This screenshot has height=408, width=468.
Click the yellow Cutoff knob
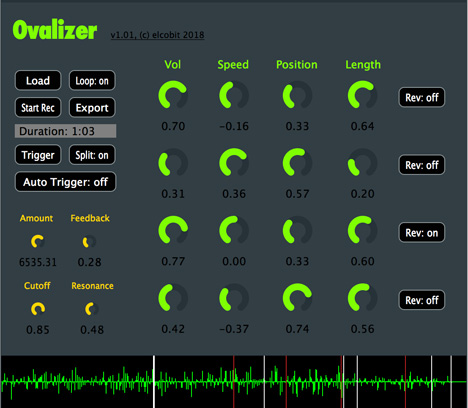pyautogui.click(x=38, y=309)
